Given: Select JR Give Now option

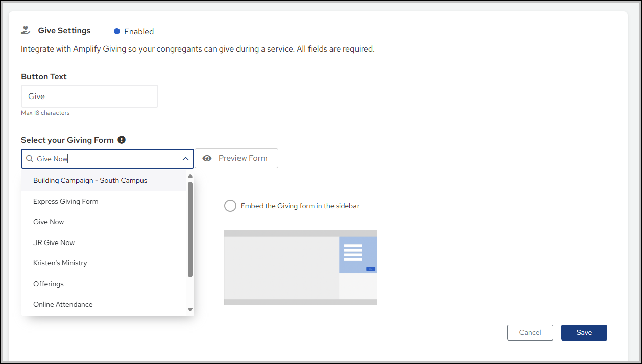Looking at the screenshot, I should [x=54, y=242].
